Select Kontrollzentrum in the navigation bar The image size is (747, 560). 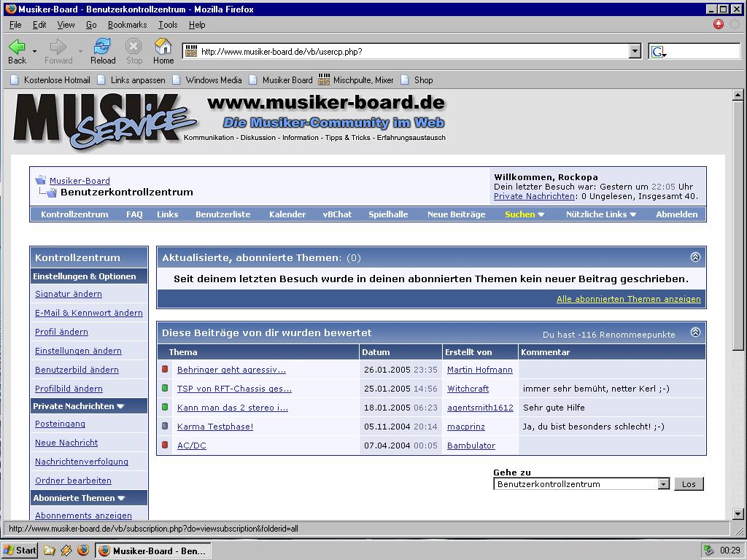pyautogui.click(x=74, y=214)
